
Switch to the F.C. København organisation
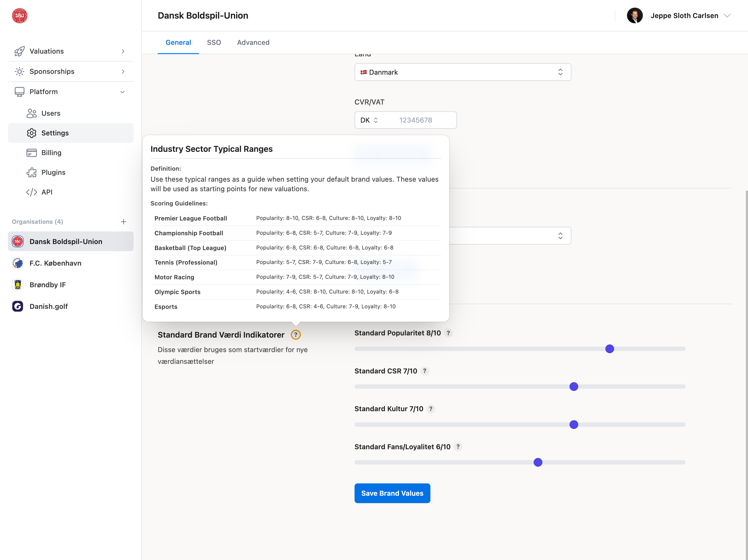click(x=55, y=263)
